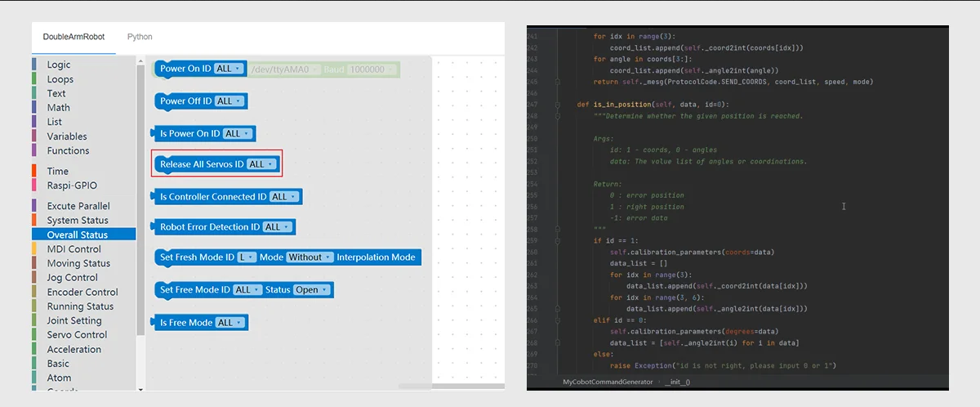Open the Without mode dropdown
980x407 pixels.
tap(310, 257)
